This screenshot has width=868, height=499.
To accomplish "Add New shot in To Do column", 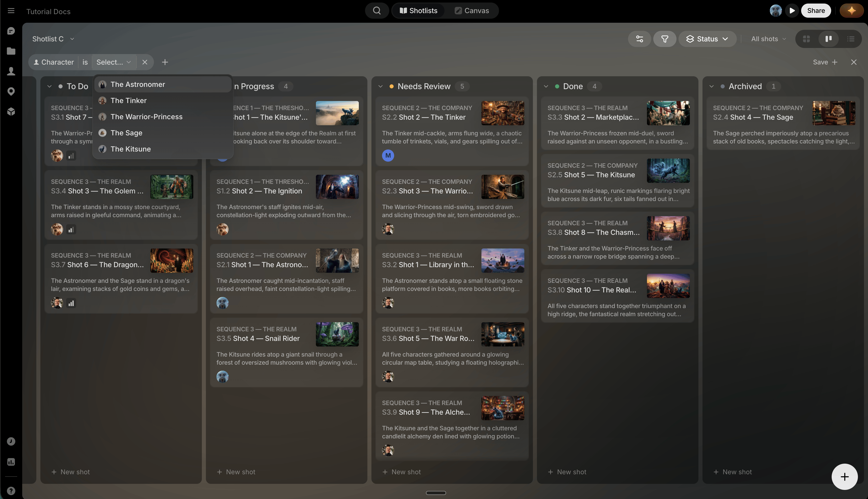I will tap(71, 472).
